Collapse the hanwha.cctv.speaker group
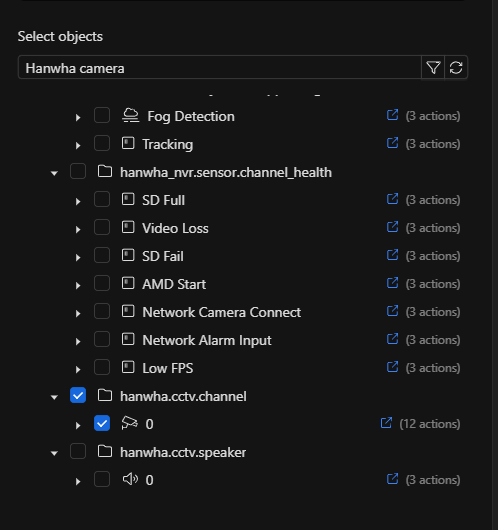 54,454
